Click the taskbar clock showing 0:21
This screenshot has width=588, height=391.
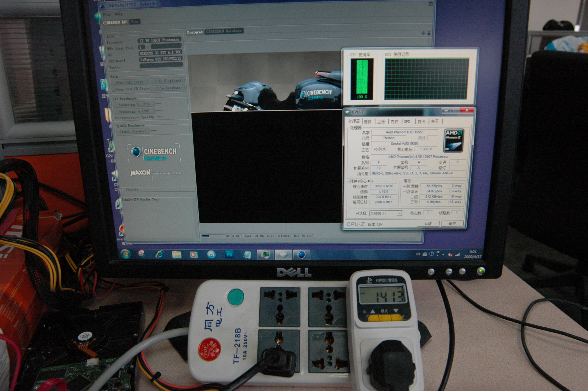(x=473, y=254)
